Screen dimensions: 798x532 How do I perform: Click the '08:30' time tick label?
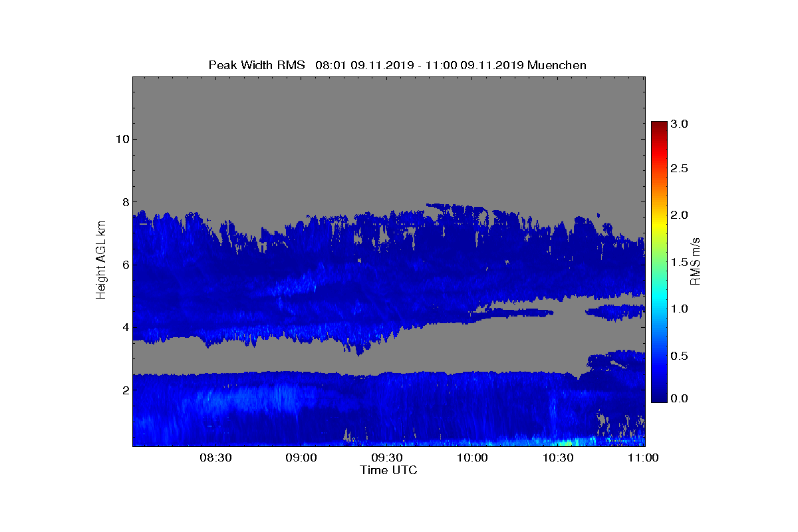(215, 458)
